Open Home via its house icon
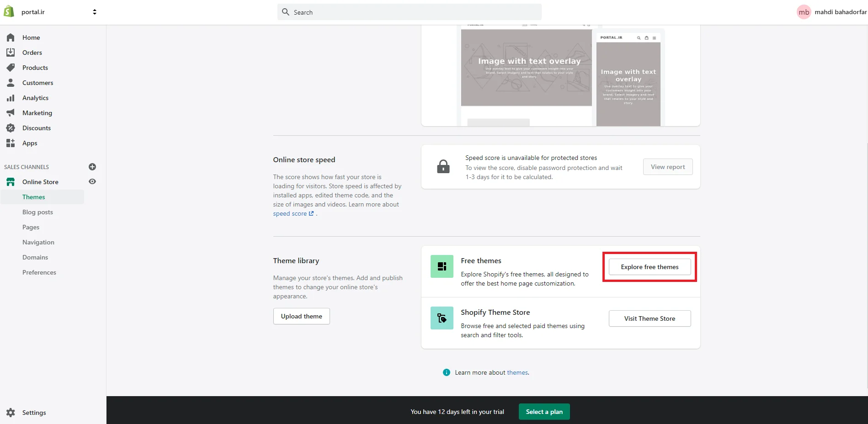 (11, 37)
